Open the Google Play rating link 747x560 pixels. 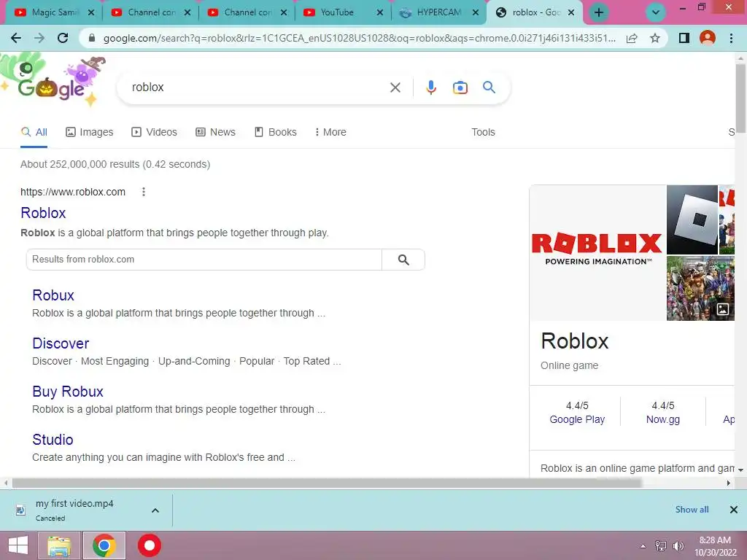[577, 419]
